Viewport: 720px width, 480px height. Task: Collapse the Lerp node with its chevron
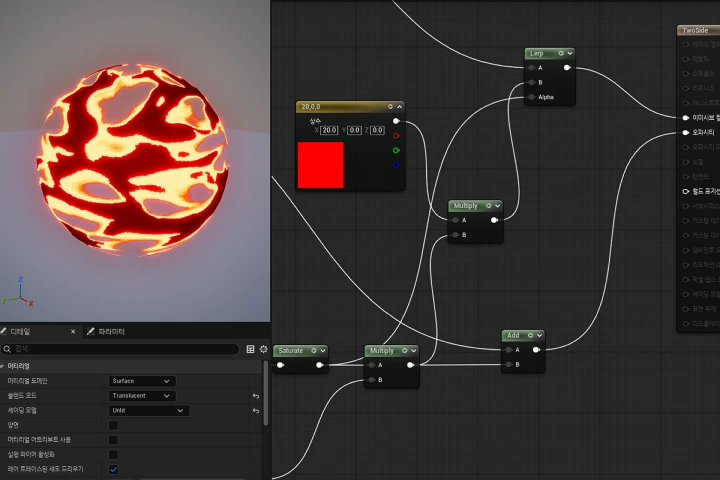point(570,53)
